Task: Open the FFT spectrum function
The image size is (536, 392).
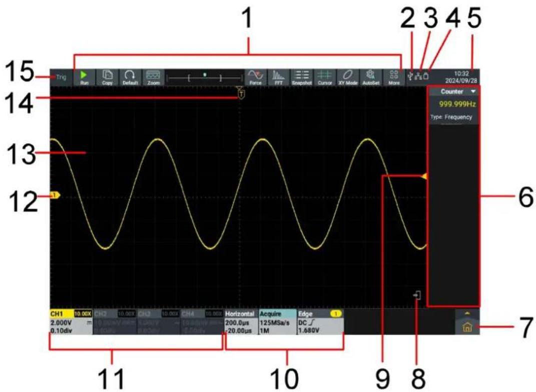Action: point(279,77)
